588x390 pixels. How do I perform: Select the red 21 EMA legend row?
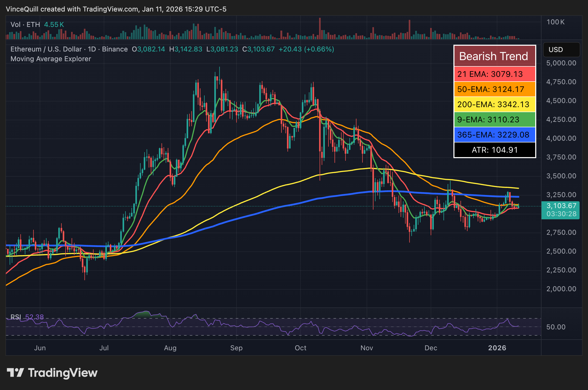(494, 74)
